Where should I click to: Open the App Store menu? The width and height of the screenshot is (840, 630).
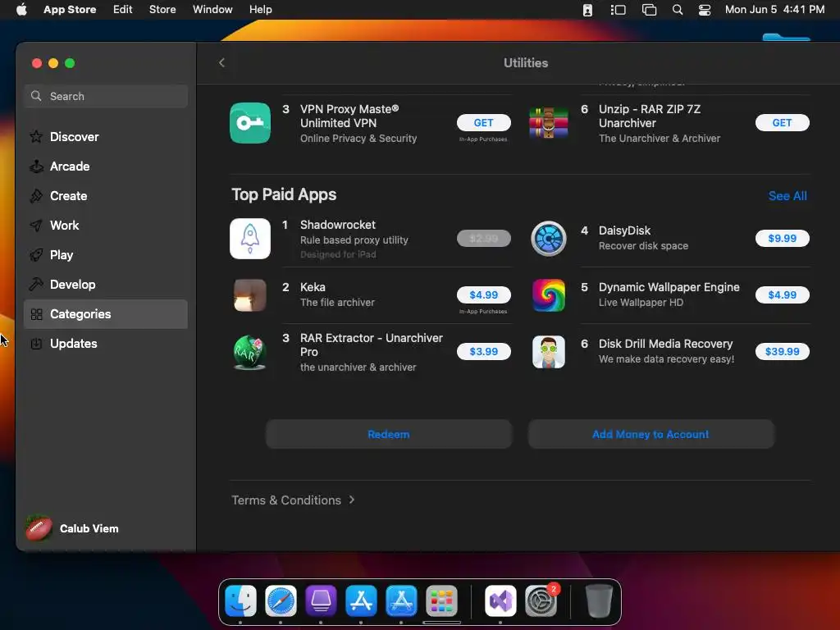[70, 10]
